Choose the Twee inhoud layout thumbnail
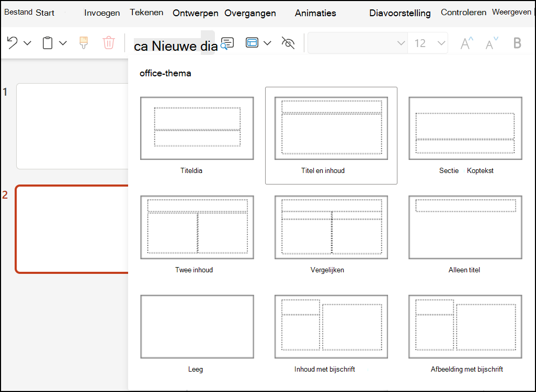The width and height of the screenshot is (536, 392). (x=197, y=227)
